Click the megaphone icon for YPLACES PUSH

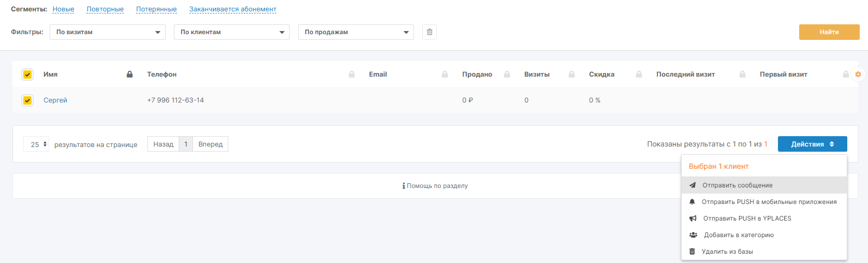[x=693, y=218]
